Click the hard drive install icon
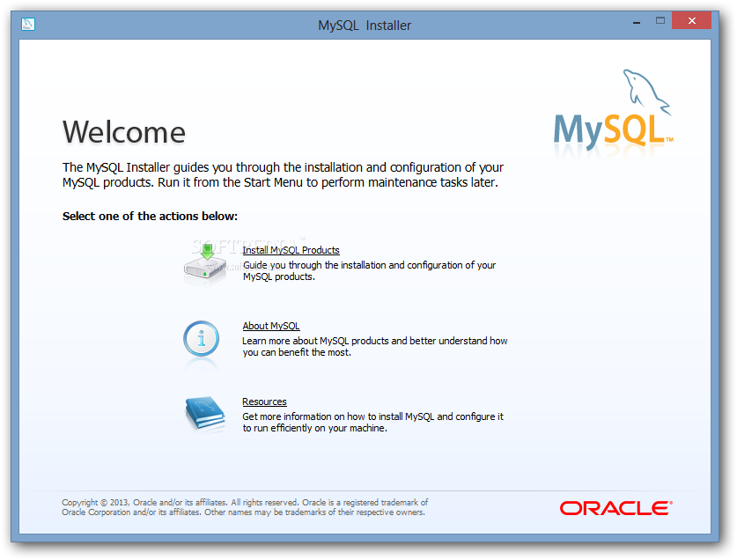 205,264
